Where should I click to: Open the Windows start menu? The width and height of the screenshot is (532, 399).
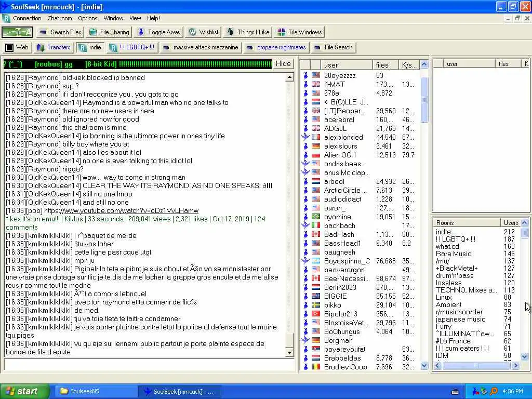(24, 391)
